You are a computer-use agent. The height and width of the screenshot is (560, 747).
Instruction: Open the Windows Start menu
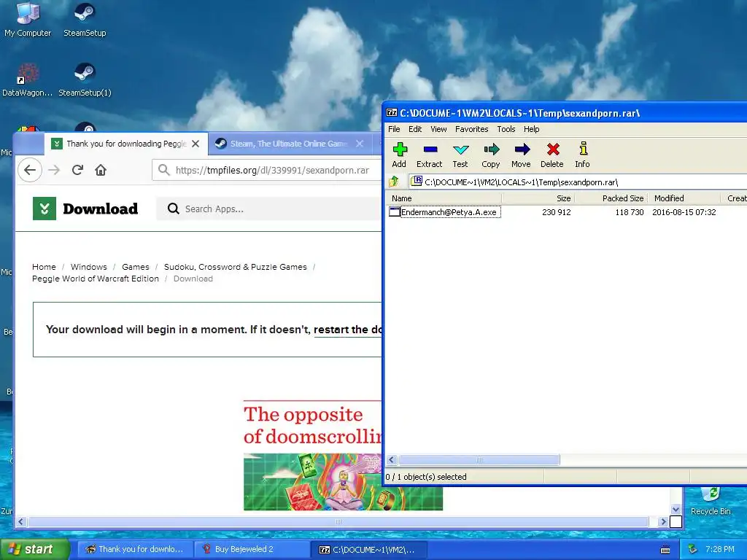34,549
